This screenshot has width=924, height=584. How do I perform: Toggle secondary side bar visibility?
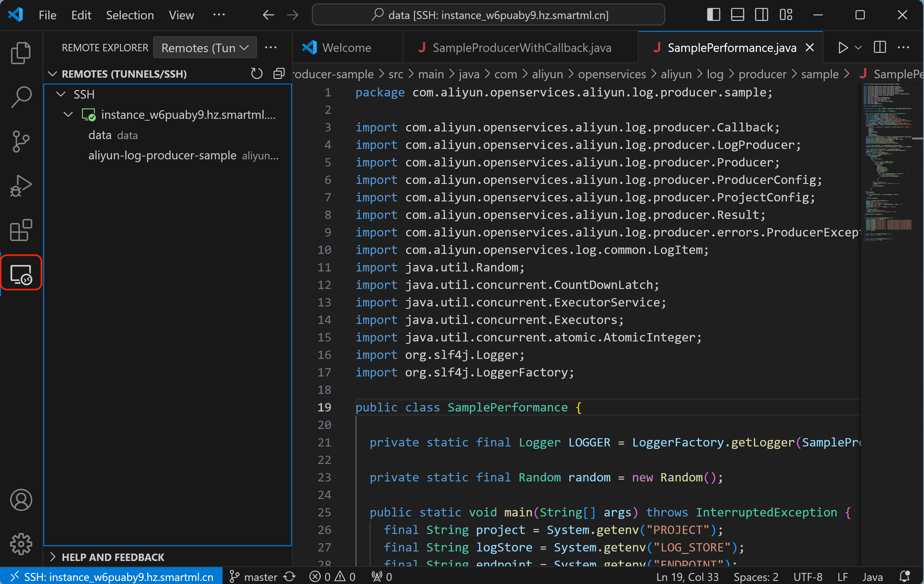click(762, 15)
